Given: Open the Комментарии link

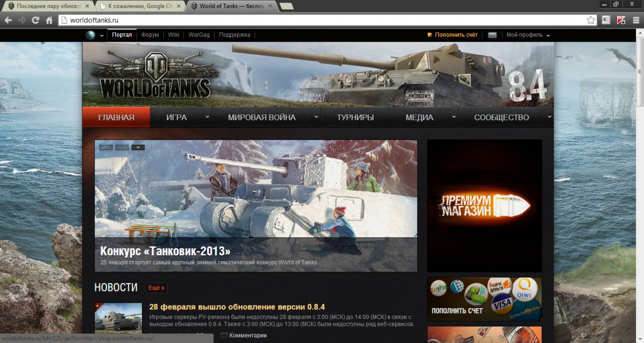Looking at the screenshot, I should pos(248,335).
